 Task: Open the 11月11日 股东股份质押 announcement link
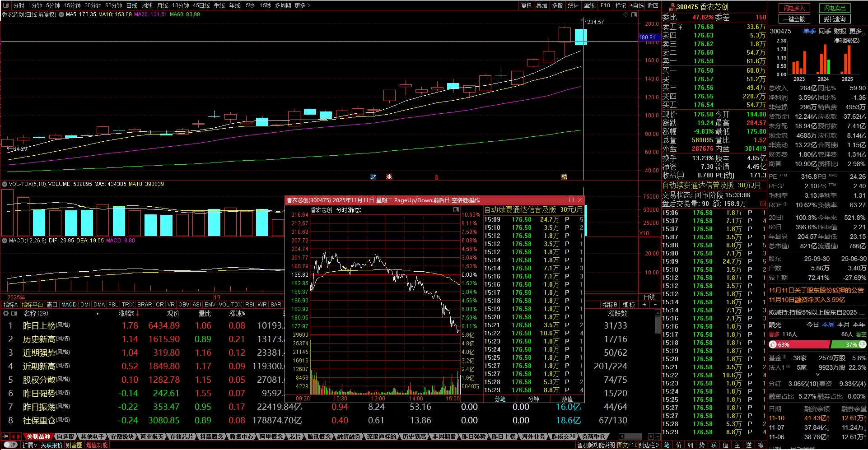(x=816, y=290)
